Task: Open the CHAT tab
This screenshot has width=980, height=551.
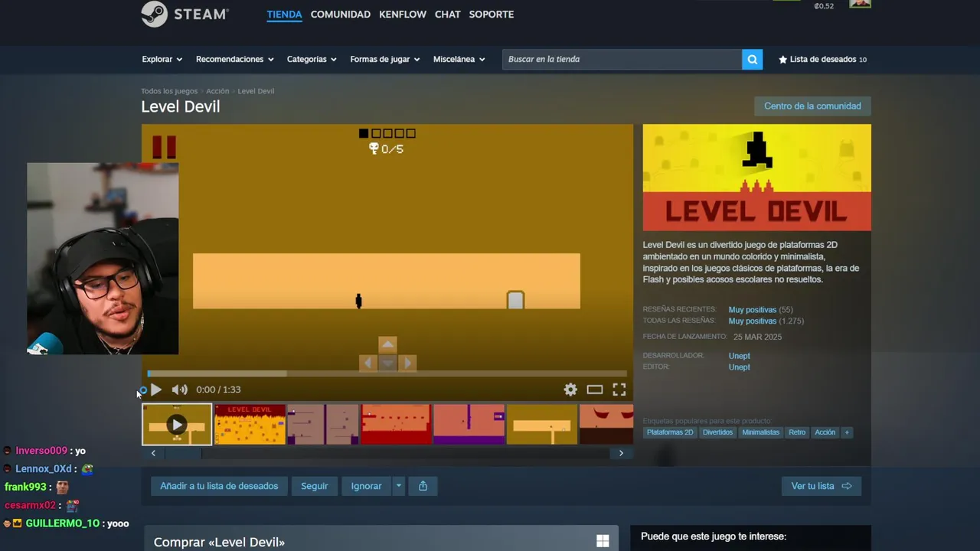Action: 448,14
